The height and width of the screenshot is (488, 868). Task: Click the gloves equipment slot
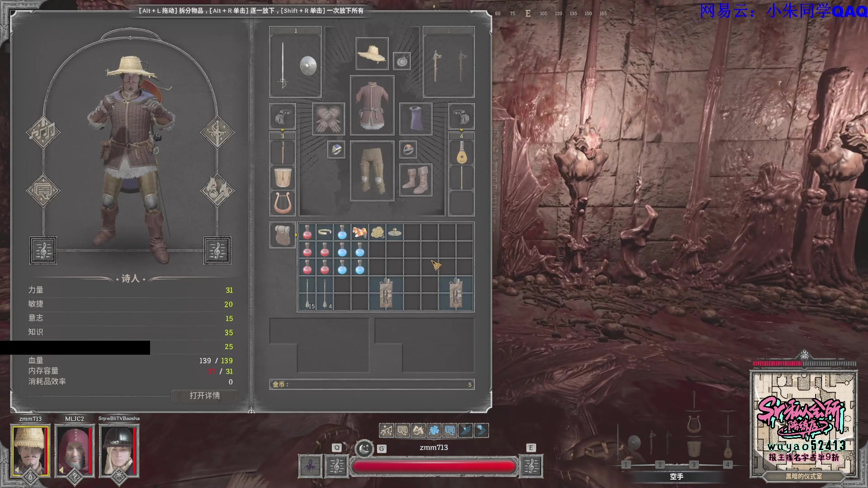[328, 119]
